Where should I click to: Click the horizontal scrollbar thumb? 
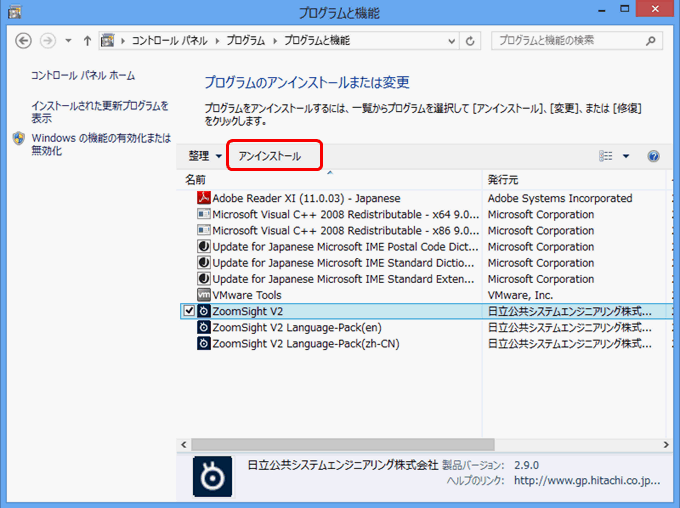point(343,445)
